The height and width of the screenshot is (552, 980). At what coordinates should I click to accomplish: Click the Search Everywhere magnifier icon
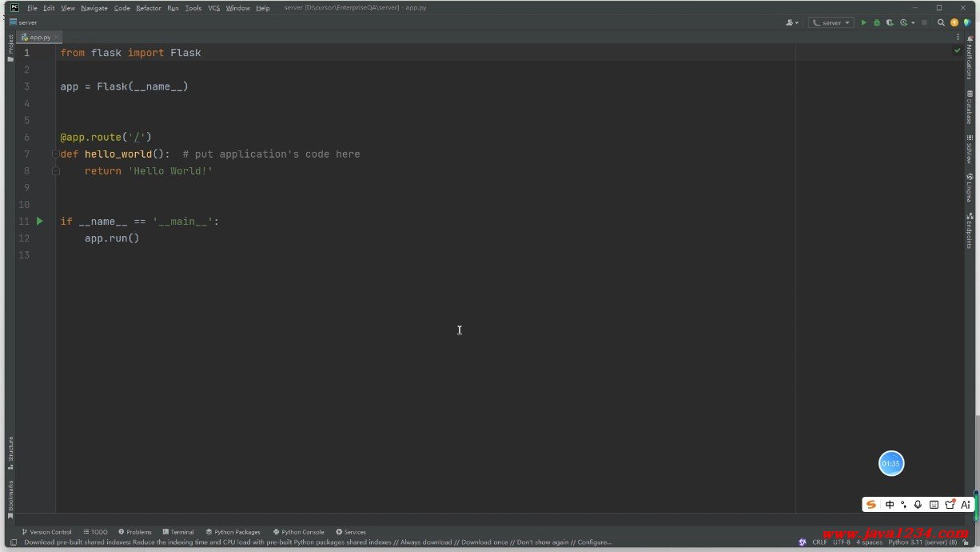[x=941, y=22]
